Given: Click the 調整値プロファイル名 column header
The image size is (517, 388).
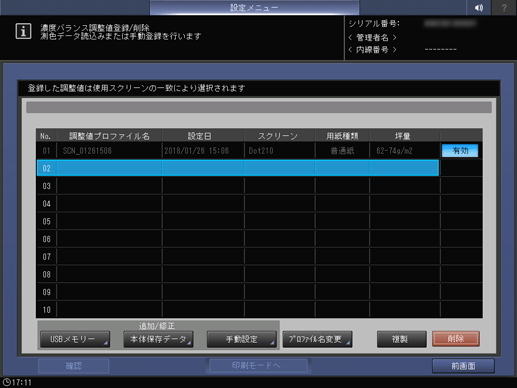Looking at the screenshot, I should (109, 136).
